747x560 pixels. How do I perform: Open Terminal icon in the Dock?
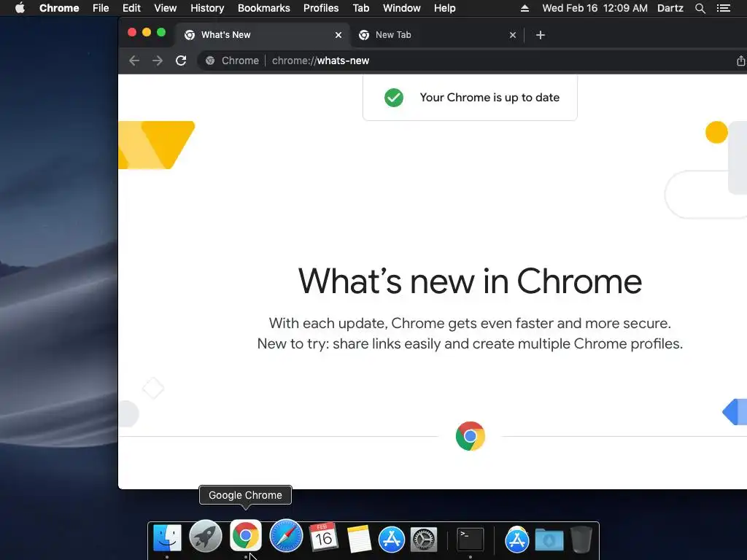click(471, 539)
